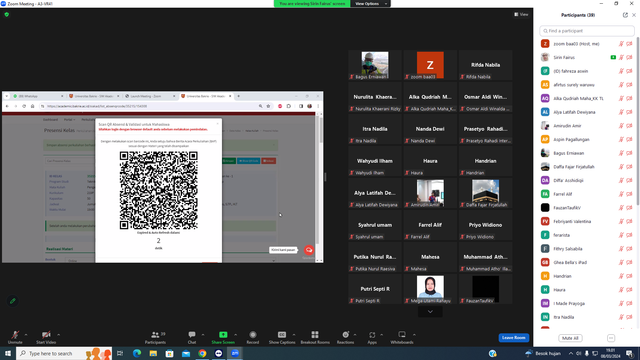This screenshot has width=640, height=360.
Task: Open Breakout Rooms from the meeting toolbar
Action: click(x=315, y=338)
